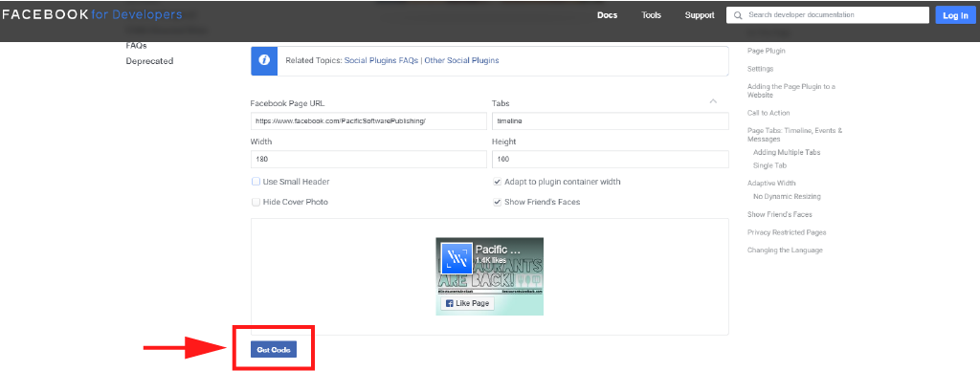The image size is (980, 371).
Task: Collapse the configurator with the chevron arrow
Action: 713,101
